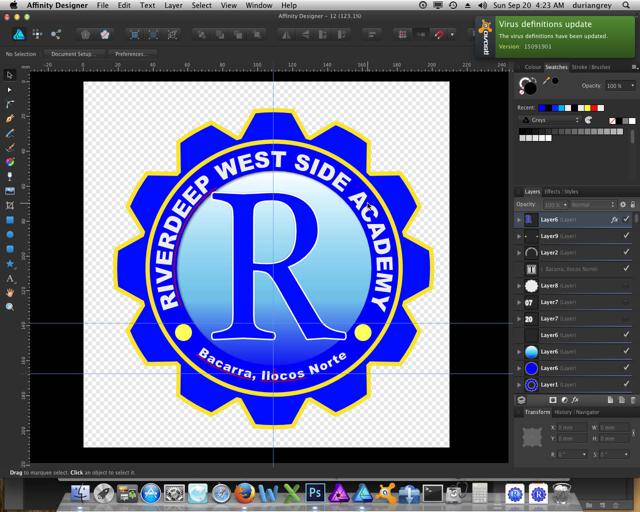Toggle visibility checkbox of Layer1
The height and width of the screenshot is (512, 640).
[x=627, y=384]
